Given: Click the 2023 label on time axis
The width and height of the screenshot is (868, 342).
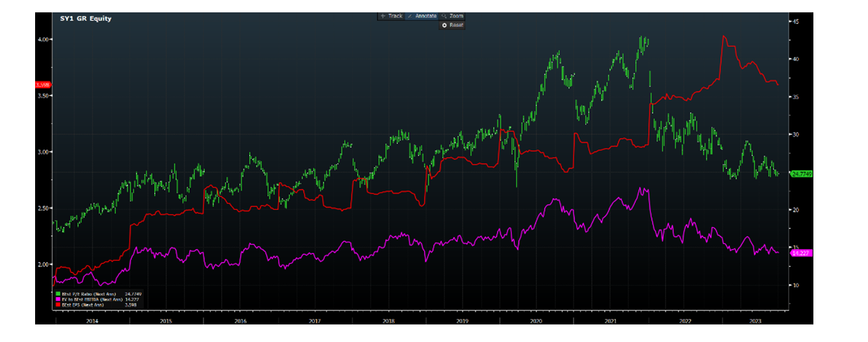Looking at the screenshot, I should pyautogui.click(x=755, y=321).
